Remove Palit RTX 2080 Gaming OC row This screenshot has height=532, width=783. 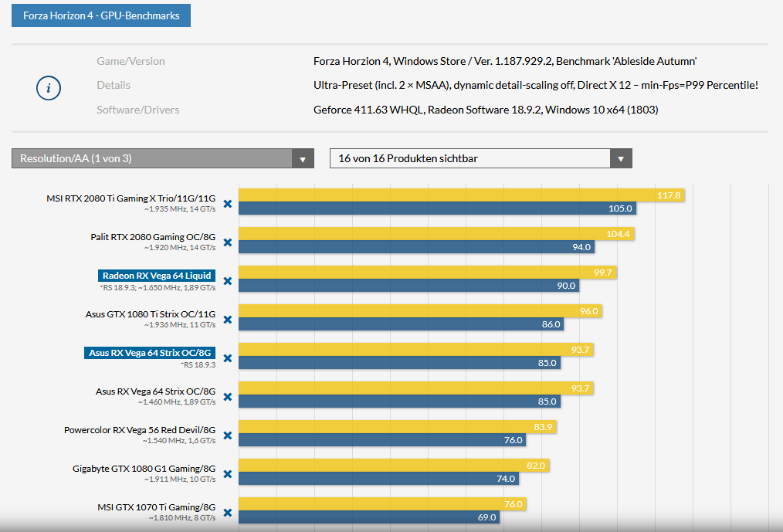pyautogui.click(x=228, y=242)
